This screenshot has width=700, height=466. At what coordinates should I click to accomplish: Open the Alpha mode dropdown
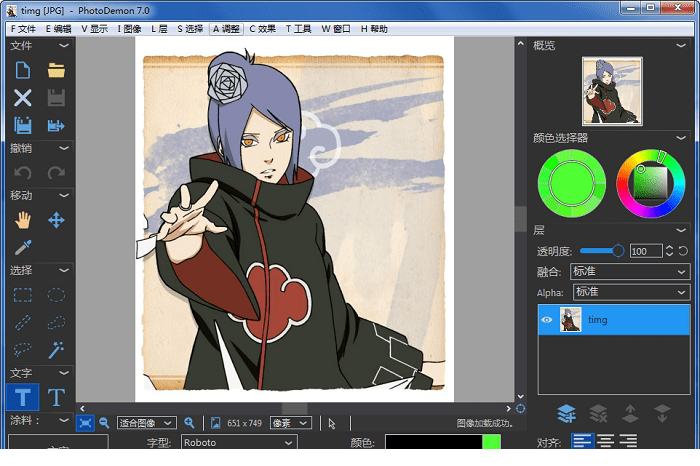[x=630, y=292]
